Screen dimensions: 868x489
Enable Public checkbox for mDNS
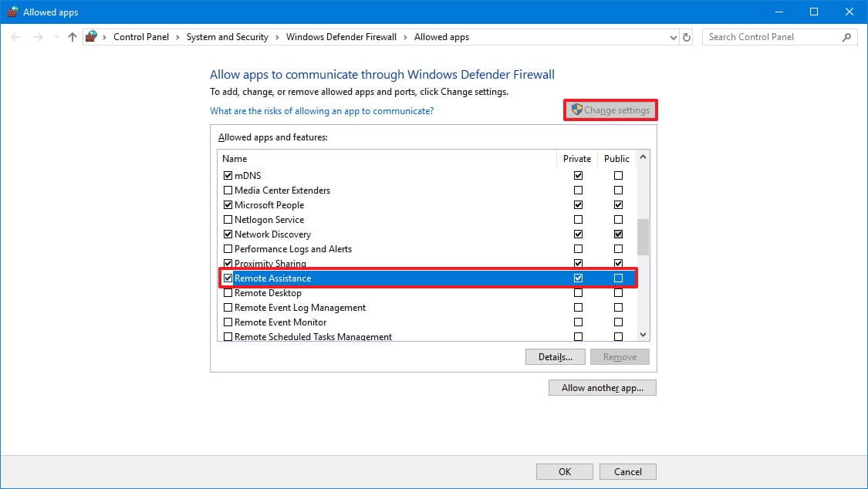[x=618, y=175]
